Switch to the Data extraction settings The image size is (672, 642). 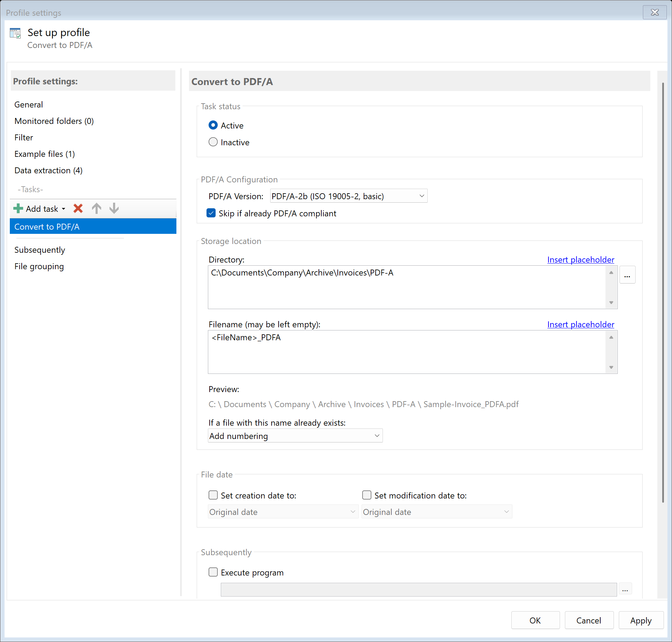click(x=48, y=170)
